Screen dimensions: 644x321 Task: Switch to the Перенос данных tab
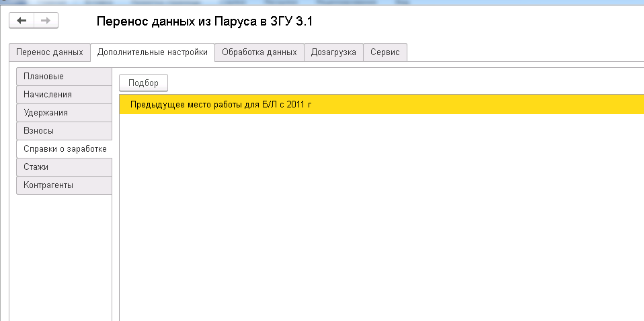click(50, 52)
